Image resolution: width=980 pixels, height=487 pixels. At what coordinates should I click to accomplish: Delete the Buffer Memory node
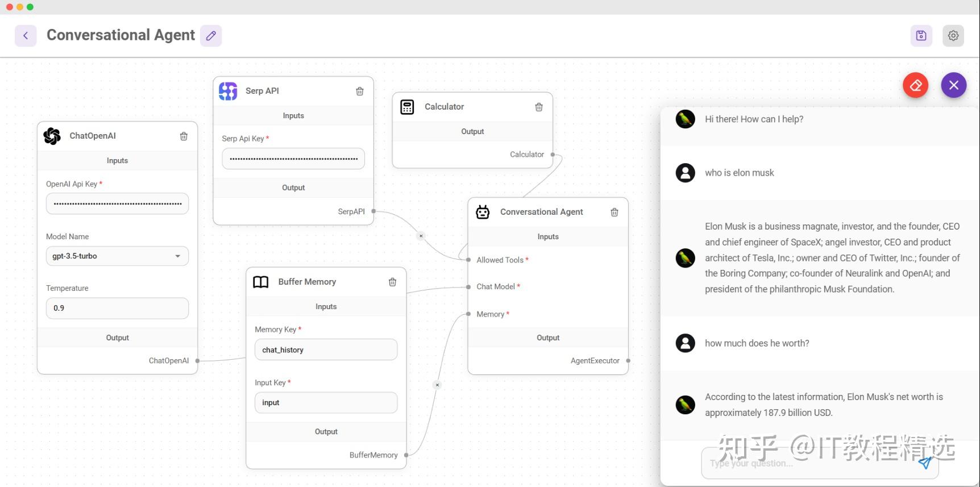pos(392,282)
